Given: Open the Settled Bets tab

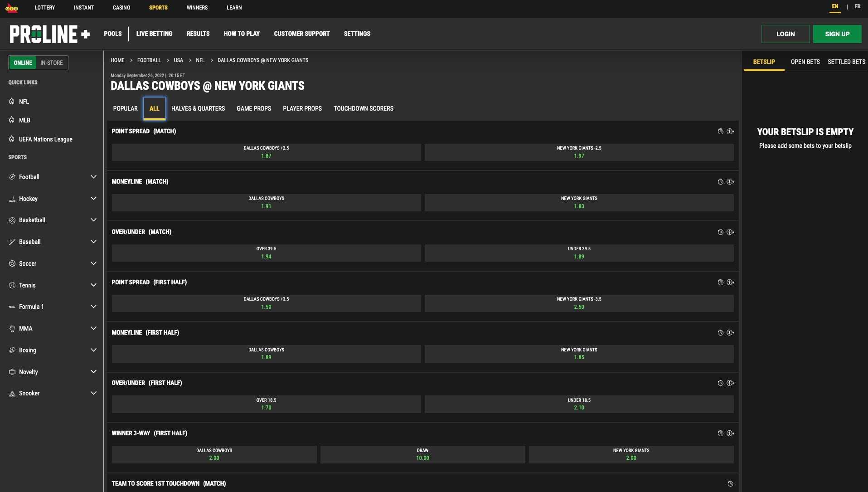Looking at the screenshot, I should 847,62.
